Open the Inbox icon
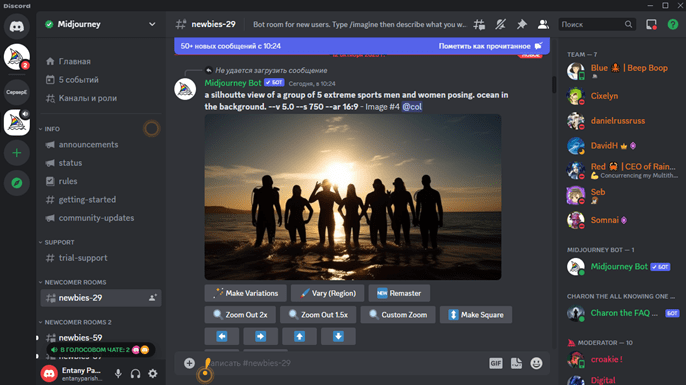686x385 pixels. 651,24
